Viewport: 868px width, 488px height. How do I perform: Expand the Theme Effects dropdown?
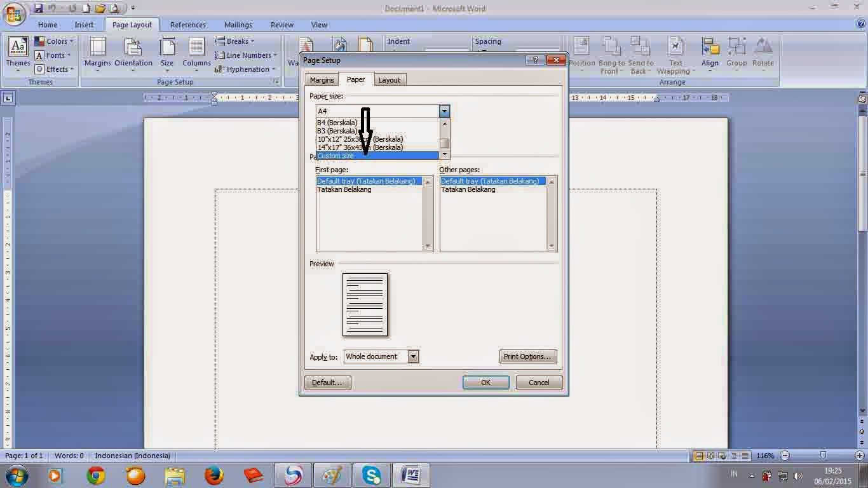tap(55, 69)
